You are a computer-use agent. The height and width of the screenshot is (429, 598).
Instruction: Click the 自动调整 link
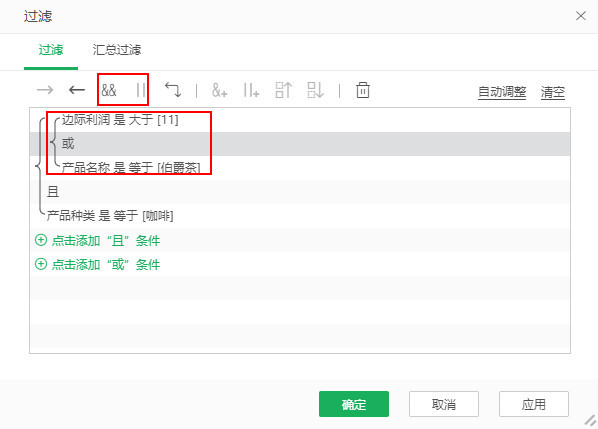click(502, 92)
